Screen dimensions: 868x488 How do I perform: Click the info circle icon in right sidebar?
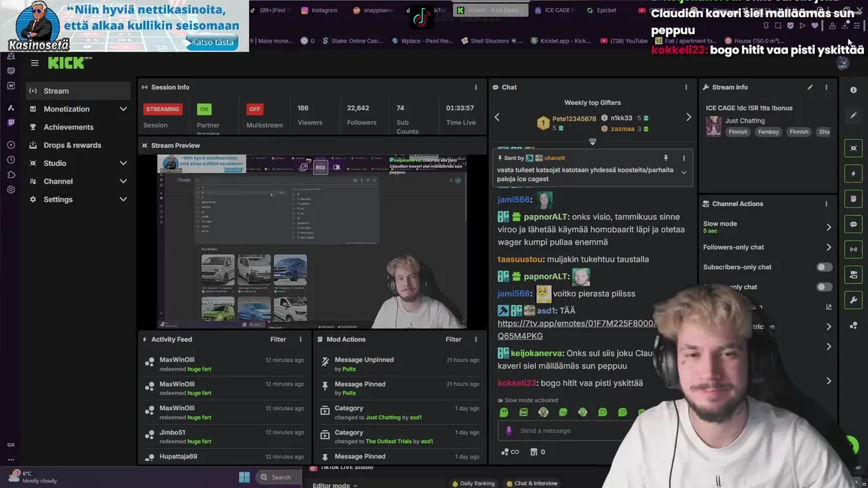coord(853,89)
